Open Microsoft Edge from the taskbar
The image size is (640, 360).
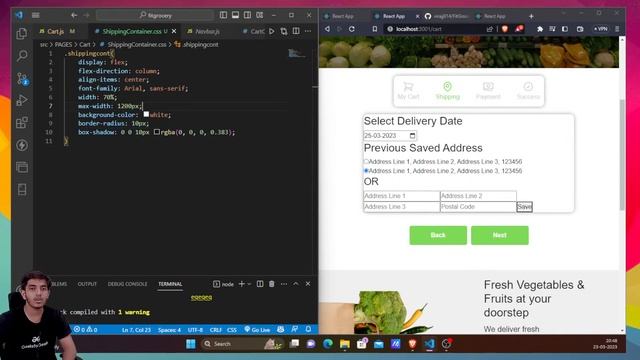[328, 344]
